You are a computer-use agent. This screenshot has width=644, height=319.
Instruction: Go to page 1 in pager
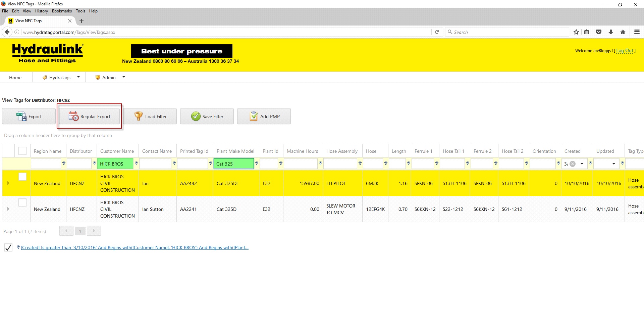pos(80,231)
